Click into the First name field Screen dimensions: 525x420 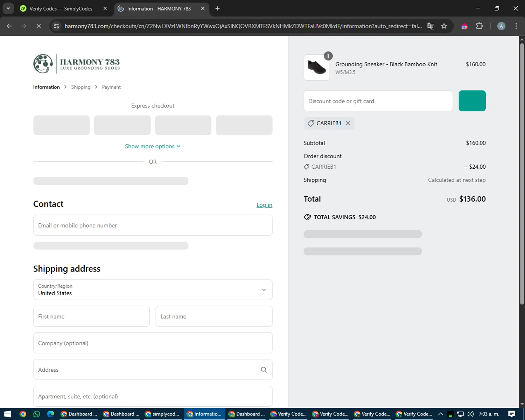tap(92, 316)
